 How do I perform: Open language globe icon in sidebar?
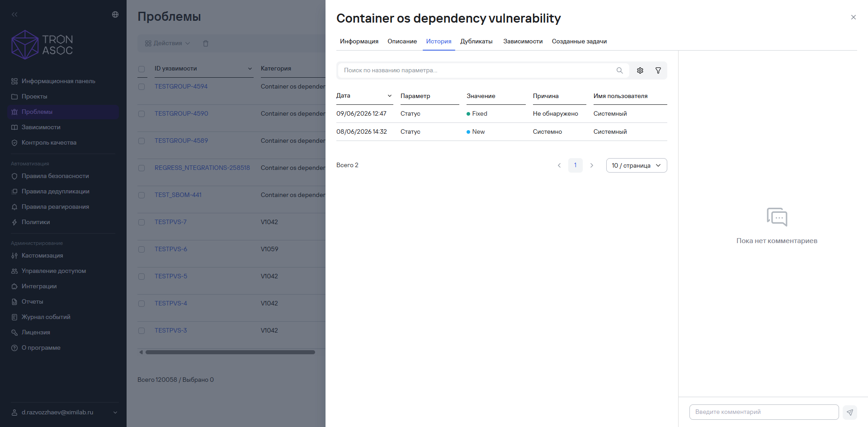tap(115, 14)
